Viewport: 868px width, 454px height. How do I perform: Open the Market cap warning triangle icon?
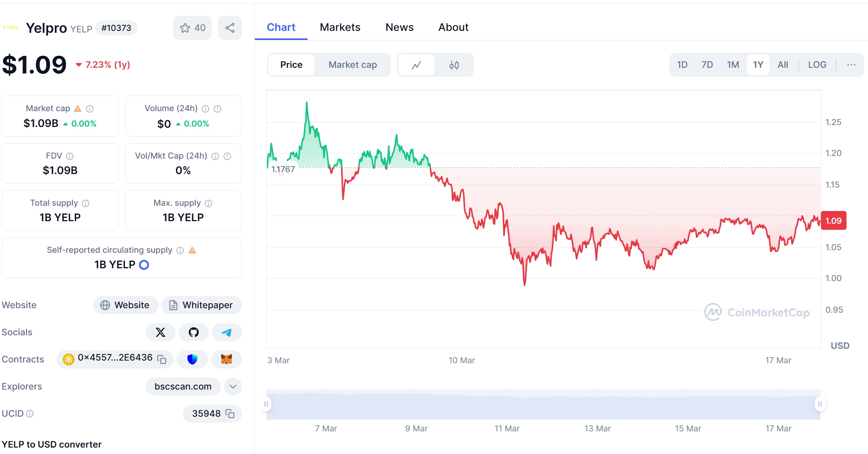coord(78,109)
